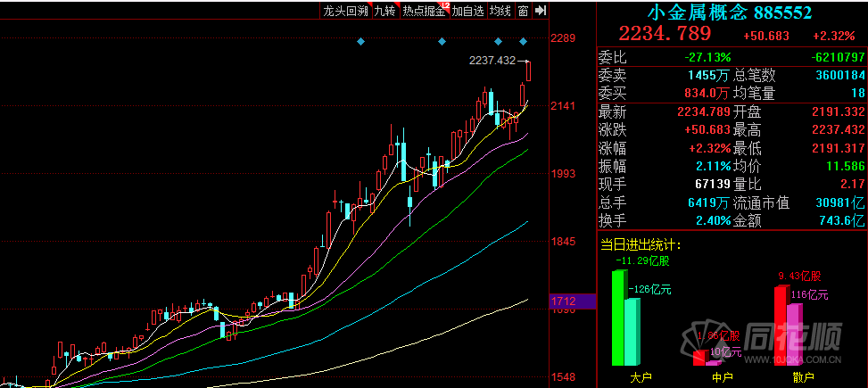Click the current price 2234.789 header

[665, 34]
